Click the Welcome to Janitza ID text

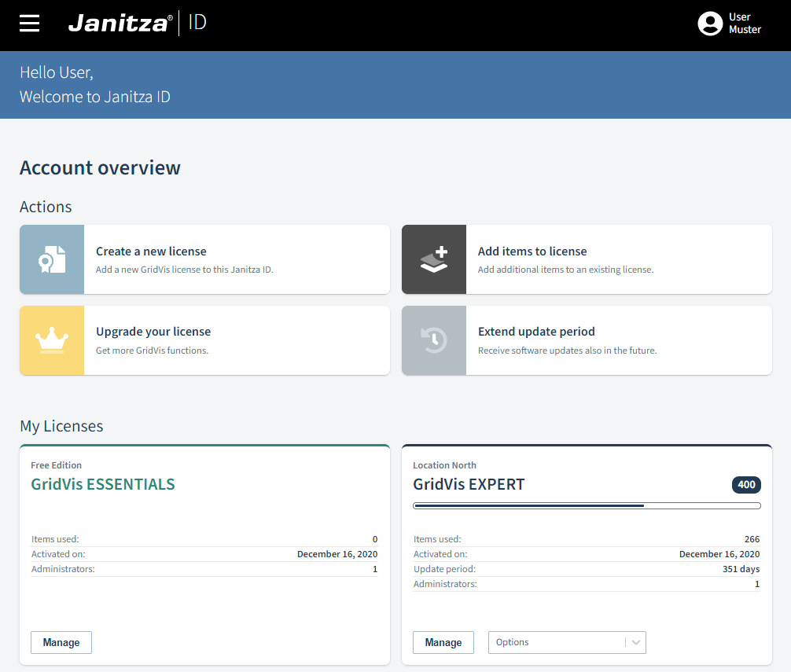(95, 97)
